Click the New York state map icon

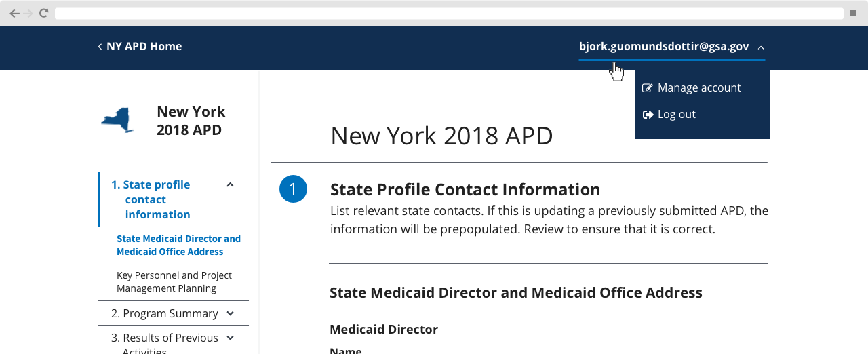click(118, 121)
